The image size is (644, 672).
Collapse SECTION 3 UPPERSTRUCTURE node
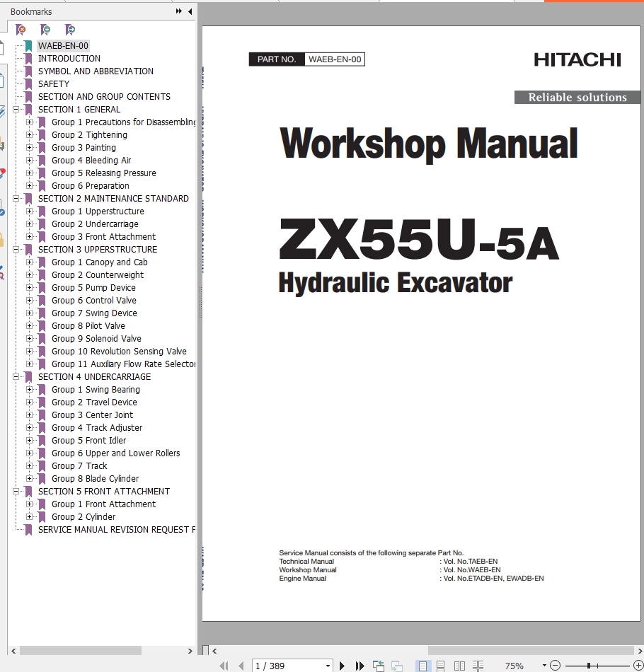coord(16,250)
